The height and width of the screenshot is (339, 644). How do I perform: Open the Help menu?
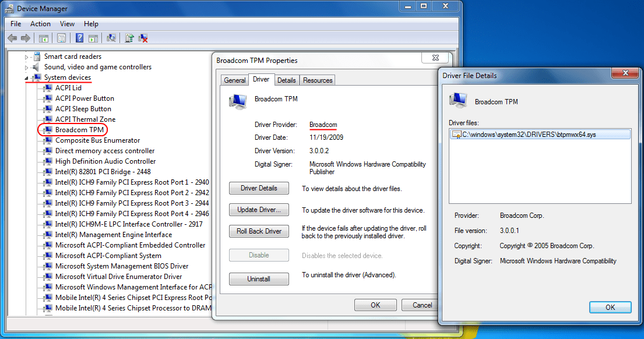[x=91, y=24]
